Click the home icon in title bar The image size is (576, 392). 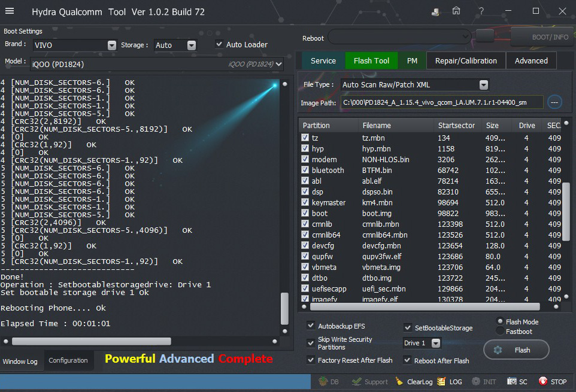pos(456,11)
